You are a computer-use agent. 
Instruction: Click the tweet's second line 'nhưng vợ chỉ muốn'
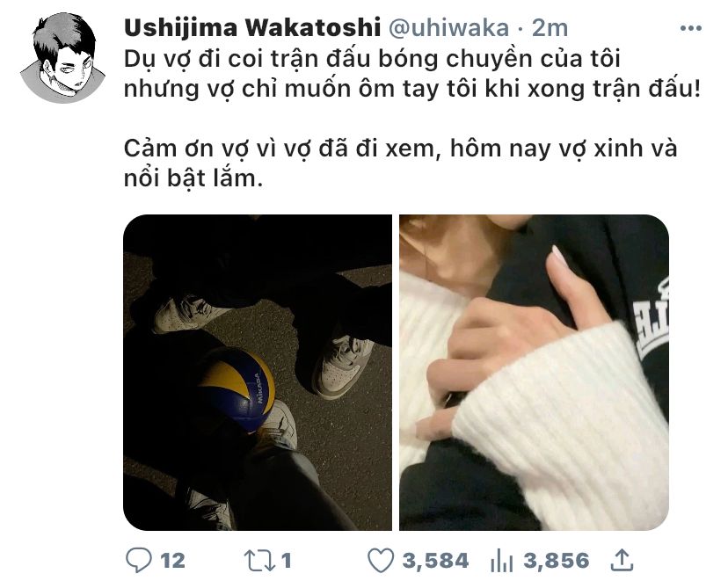tap(411, 89)
